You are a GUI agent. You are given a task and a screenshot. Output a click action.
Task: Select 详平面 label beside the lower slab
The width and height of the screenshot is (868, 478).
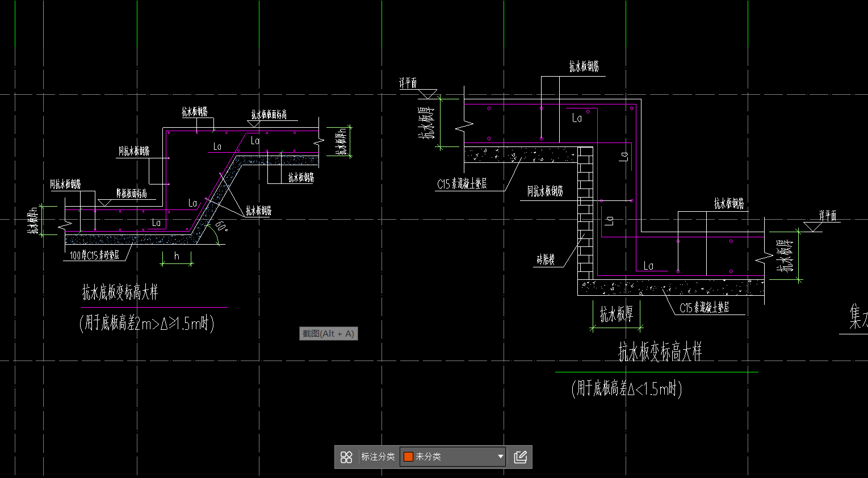(828, 216)
